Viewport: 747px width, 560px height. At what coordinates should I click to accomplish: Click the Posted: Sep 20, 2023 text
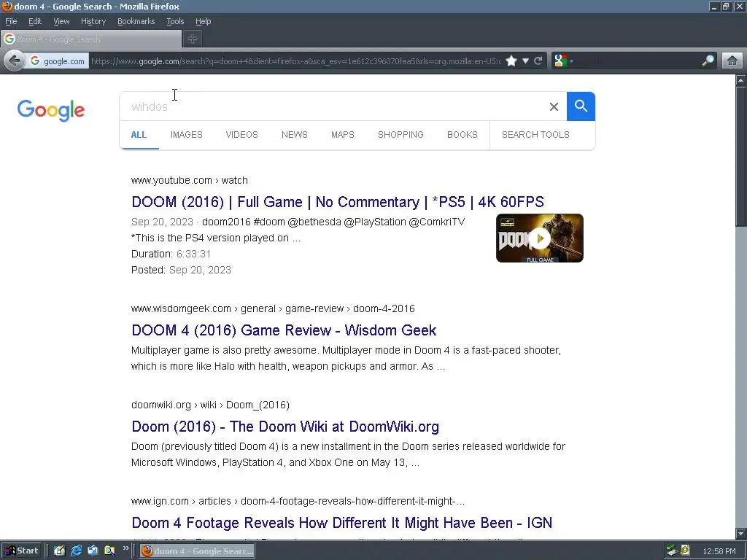pyautogui.click(x=181, y=270)
